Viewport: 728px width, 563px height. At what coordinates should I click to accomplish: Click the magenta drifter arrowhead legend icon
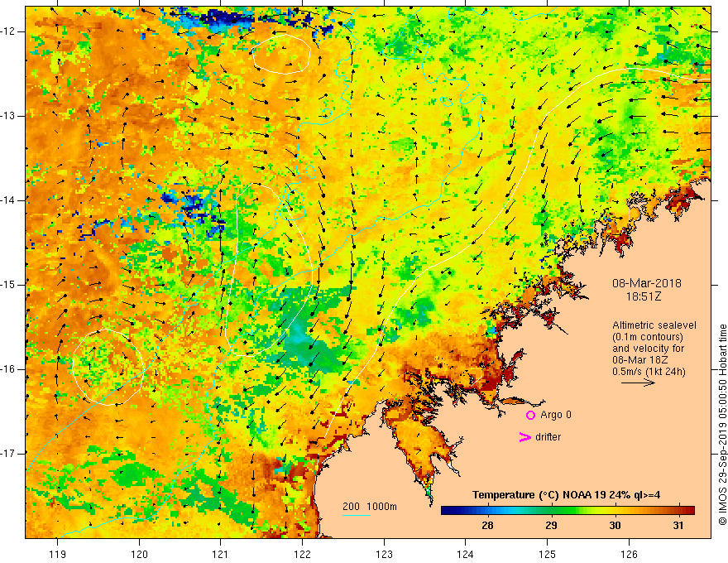coord(524,437)
